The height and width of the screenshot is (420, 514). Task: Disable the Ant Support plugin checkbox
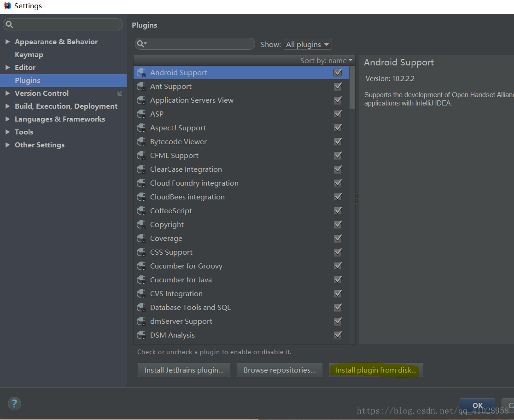tap(338, 86)
